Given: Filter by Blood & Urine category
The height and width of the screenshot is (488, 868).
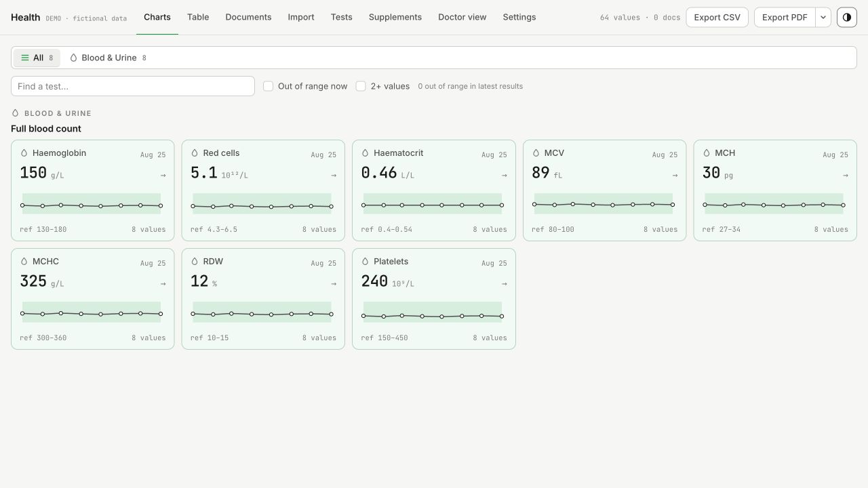Looking at the screenshot, I should (108, 58).
